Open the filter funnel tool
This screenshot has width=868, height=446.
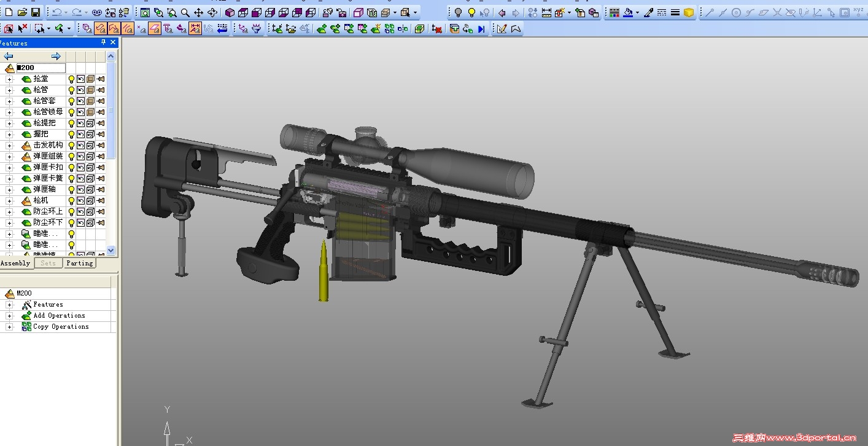point(256,28)
